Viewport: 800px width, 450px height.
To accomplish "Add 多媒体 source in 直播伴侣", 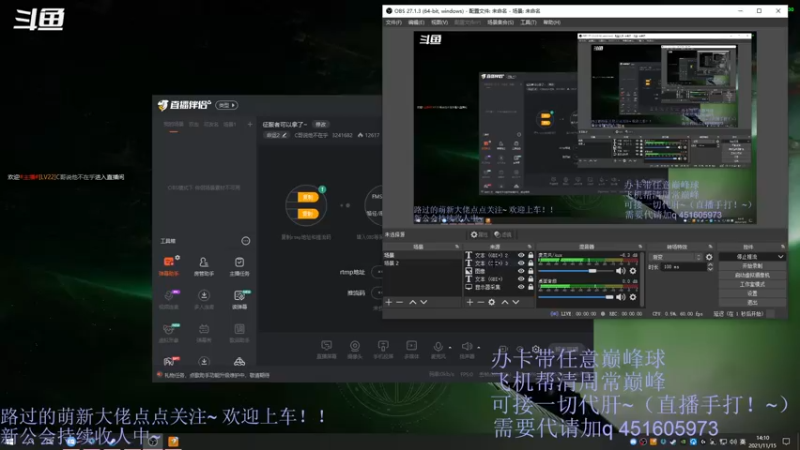I will (x=411, y=350).
